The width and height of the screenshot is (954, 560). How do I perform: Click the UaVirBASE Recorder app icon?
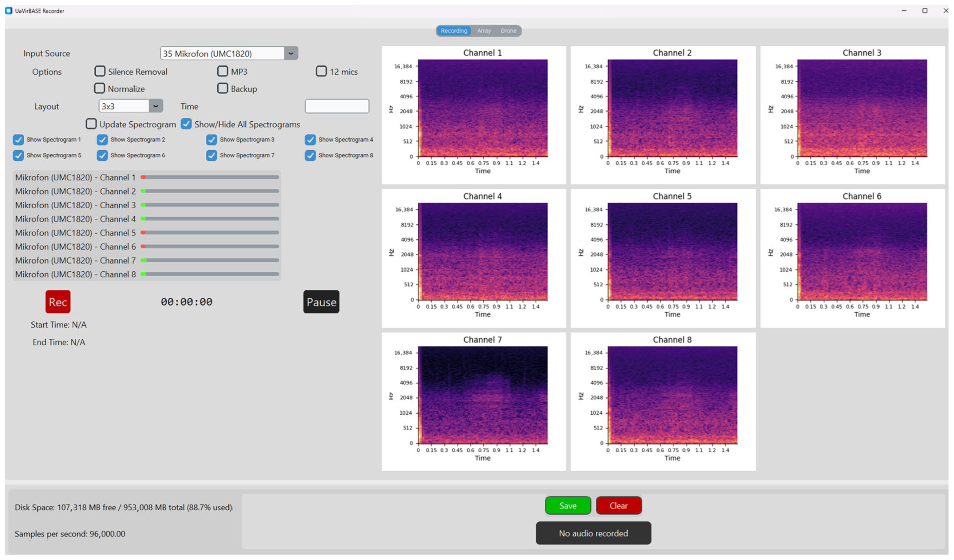(x=8, y=11)
